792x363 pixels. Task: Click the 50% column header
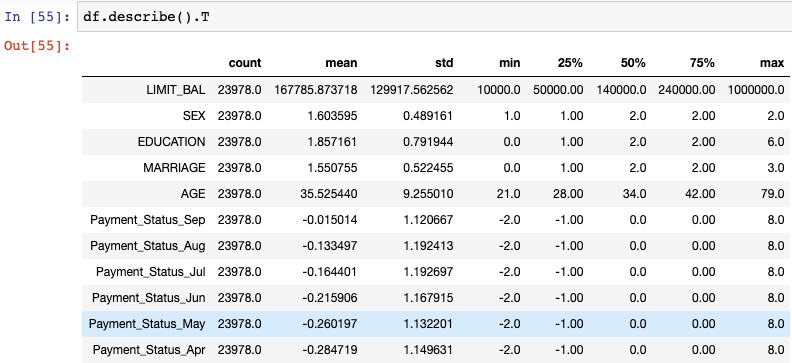pyautogui.click(x=633, y=63)
